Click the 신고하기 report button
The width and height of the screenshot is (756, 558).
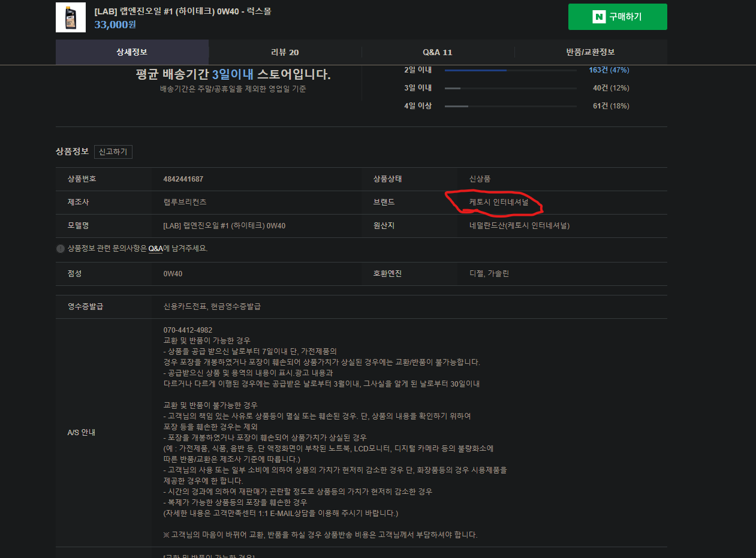point(113,152)
